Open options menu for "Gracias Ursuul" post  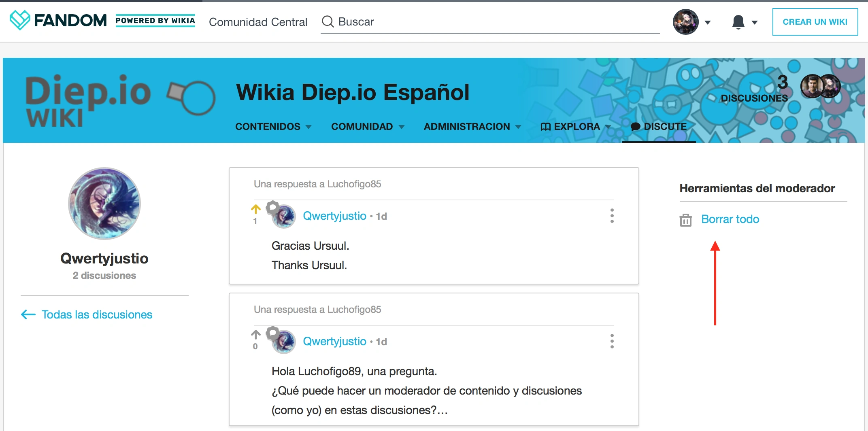(x=612, y=216)
